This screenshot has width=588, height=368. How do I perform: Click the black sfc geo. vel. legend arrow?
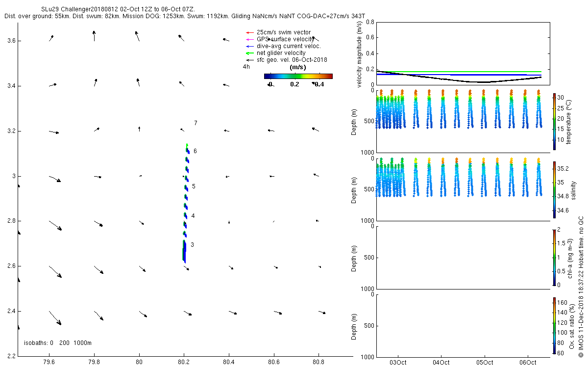[249, 60]
